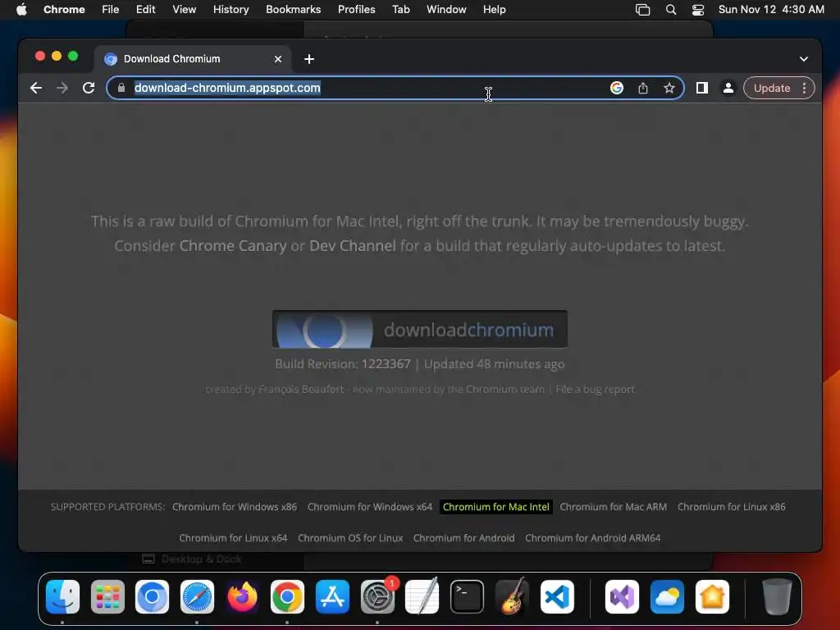Viewport: 840px width, 630px height.
Task: Click the browser back arrow
Action: click(x=36, y=88)
